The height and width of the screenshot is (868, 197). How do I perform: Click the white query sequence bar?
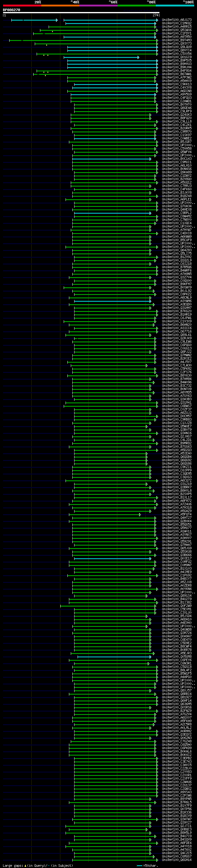(x=81, y=13)
